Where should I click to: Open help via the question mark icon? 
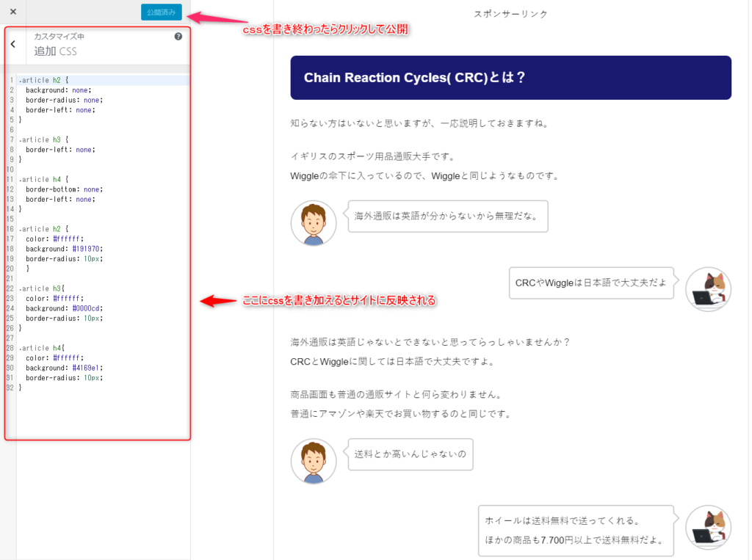pyautogui.click(x=178, y=37)
